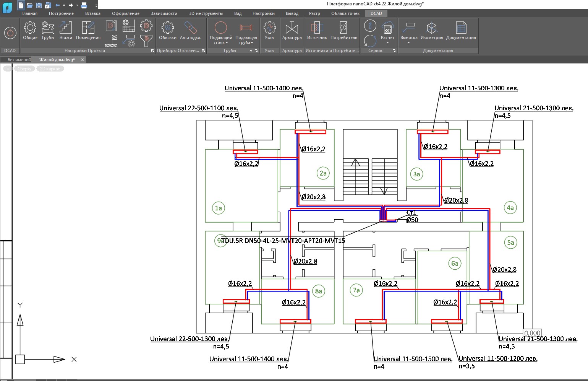Click the radiator arrow with gear icon
Viewport: 588px width, 381px height.
(129, 41)
